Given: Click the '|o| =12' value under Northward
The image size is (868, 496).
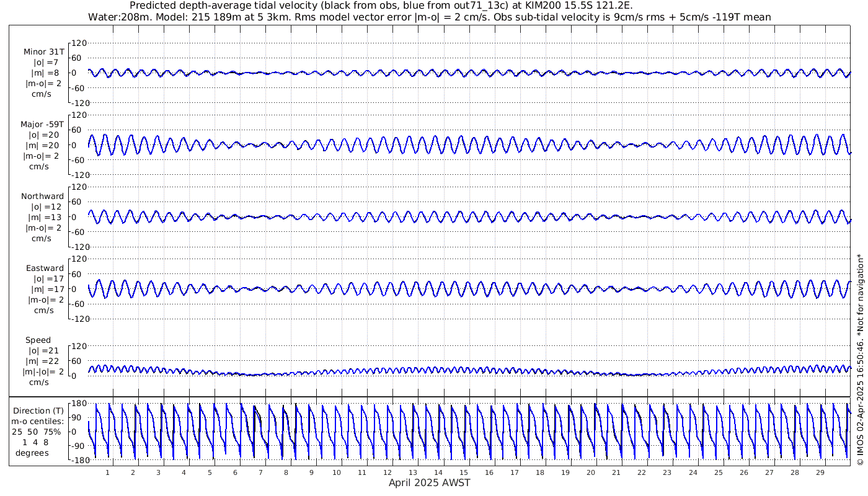Looking at the screenshot, I should click(46, 206).
